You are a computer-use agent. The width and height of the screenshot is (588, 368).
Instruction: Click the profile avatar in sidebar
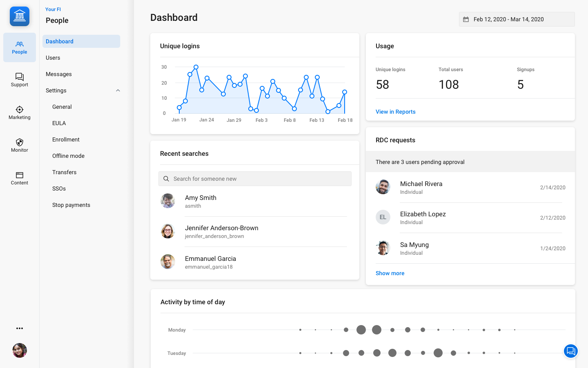pos(20,350)
